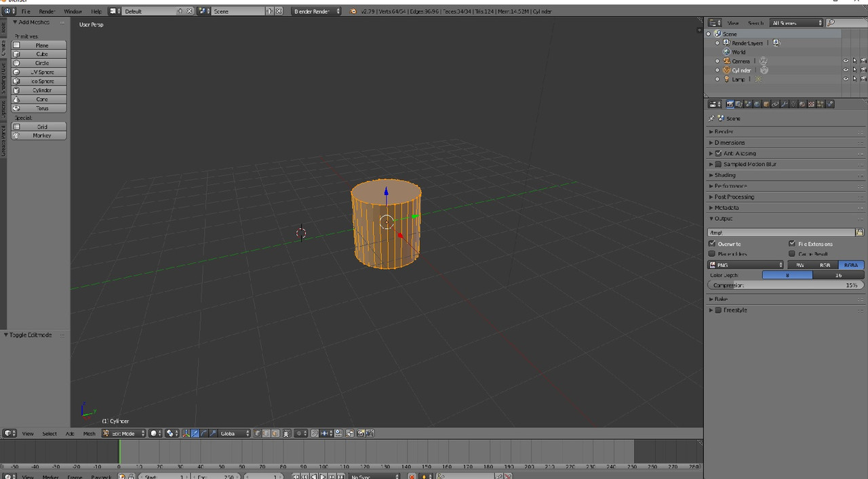
Task: Expand the Post Processing panel
Action: coord(734,196)
